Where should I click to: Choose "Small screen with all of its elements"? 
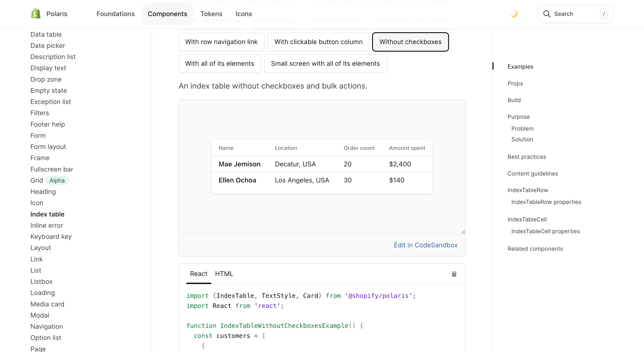tap(325, 63)
